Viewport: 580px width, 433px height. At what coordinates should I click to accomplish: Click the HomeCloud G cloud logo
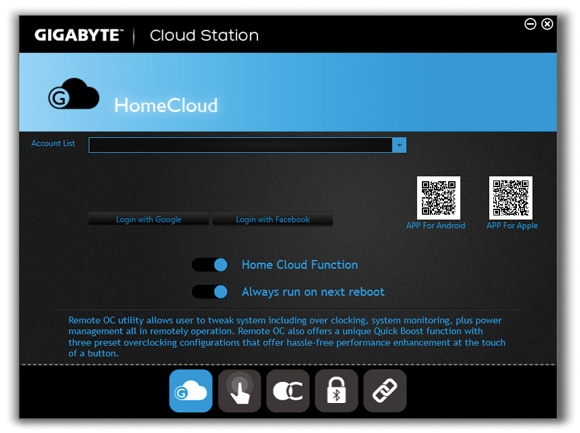[x=74, y=94]
